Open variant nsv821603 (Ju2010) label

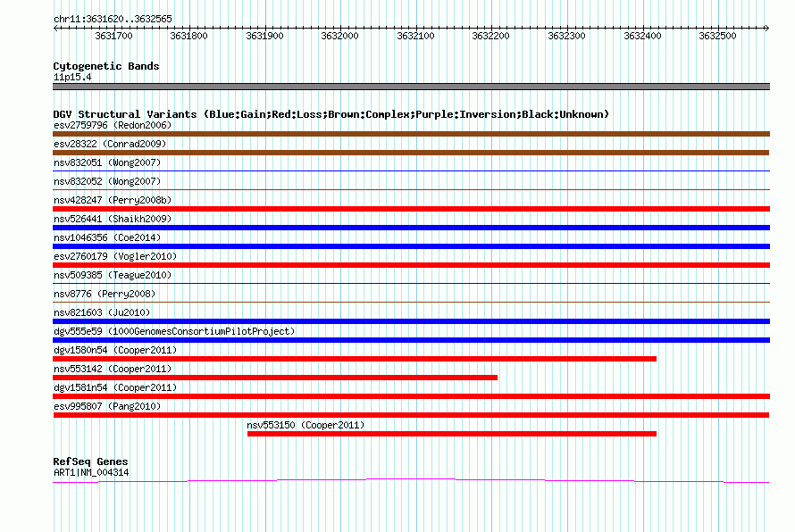[102, 312]
